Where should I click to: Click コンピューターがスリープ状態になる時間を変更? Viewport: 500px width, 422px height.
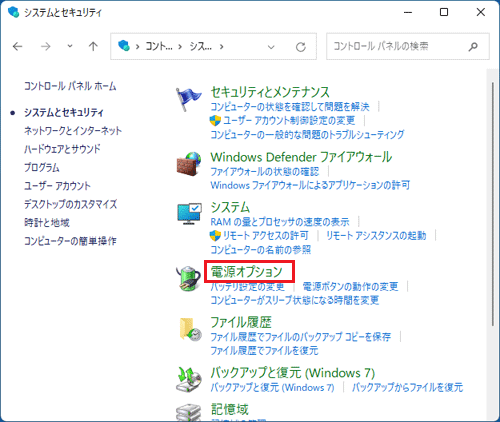pyautogui.click(x=295, y=300)
